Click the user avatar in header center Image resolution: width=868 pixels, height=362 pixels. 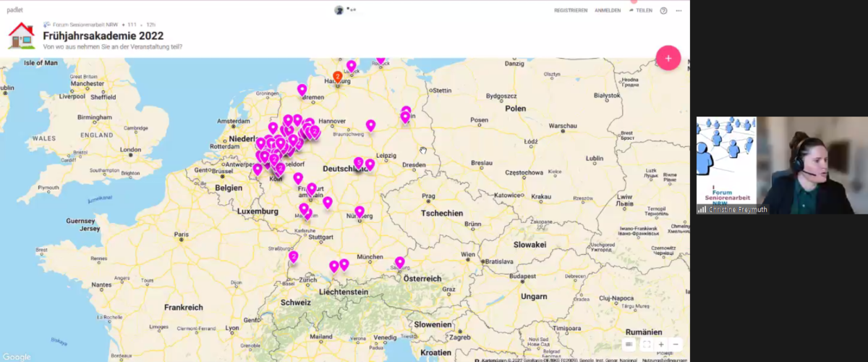click(x=339, y=10)
